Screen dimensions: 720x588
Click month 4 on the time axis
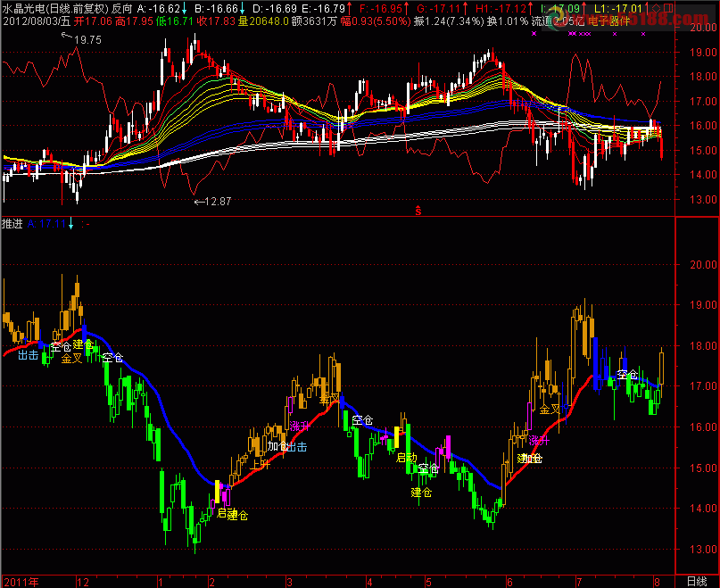369,582
